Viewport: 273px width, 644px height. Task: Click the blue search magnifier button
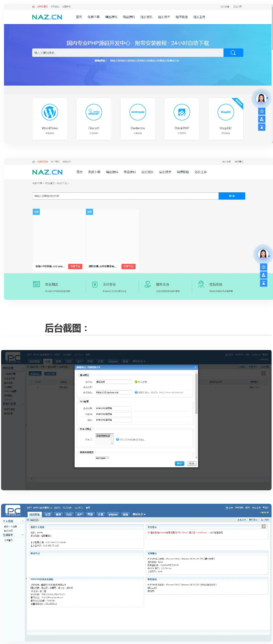click(233, 53)
